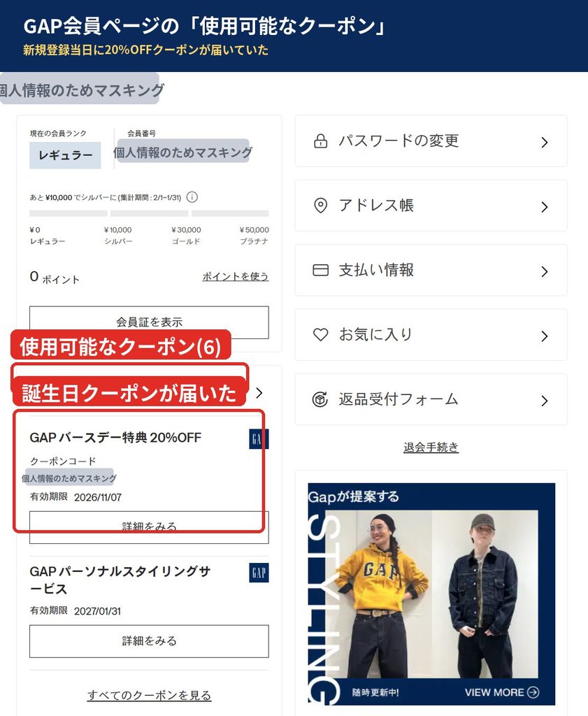Select the 返品受付フォーム menu row

tap(431, 399)
